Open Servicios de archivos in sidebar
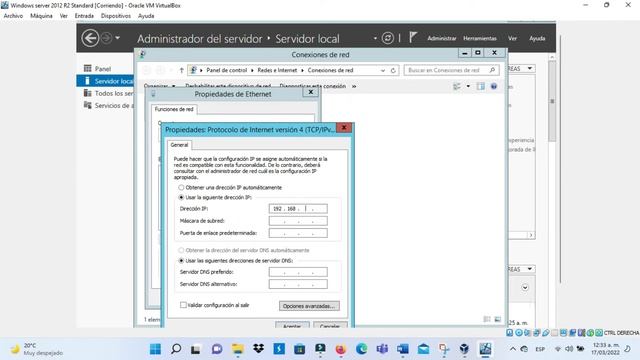This screenshot has height=360, width=640. pyautogui.click(x=108, y=105)
